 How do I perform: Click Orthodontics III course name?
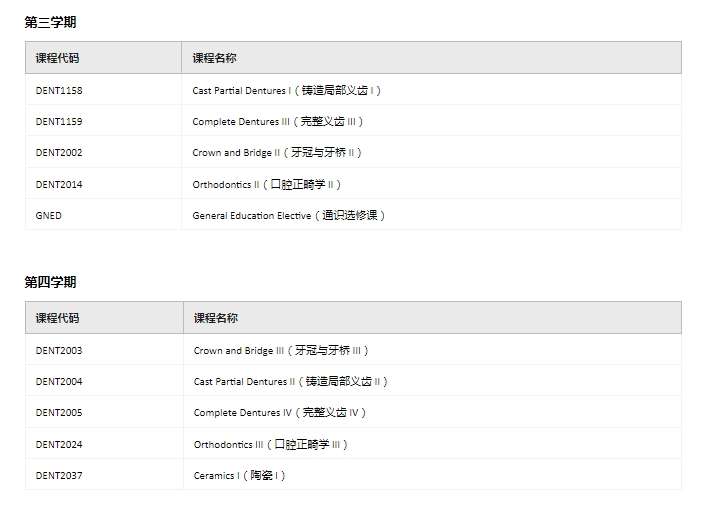coord(271,444)
